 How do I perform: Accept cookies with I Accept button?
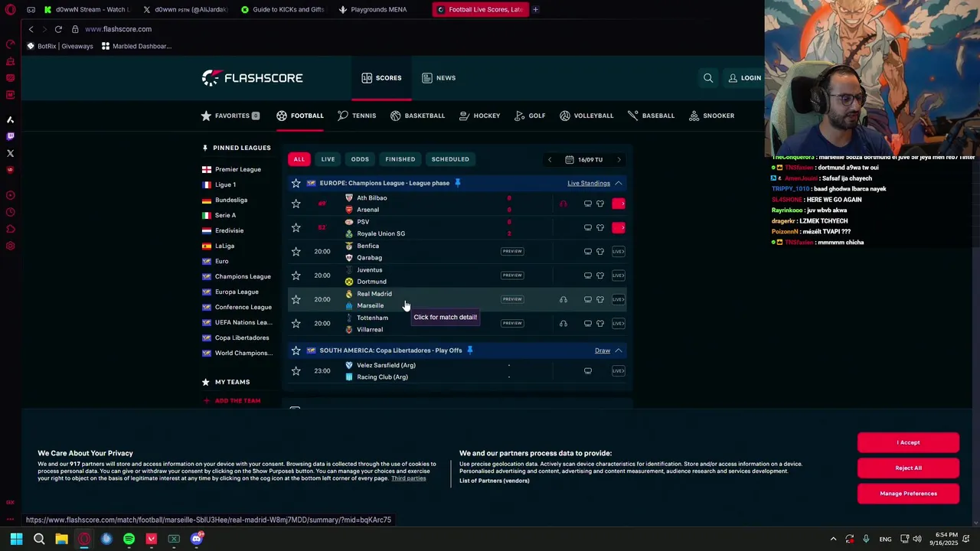pos(908,442)
